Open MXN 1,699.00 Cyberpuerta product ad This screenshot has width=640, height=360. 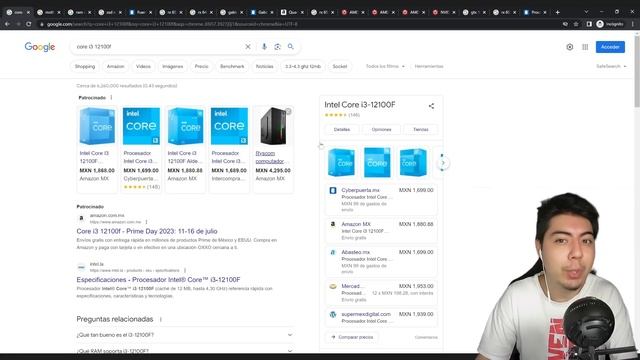pos(141,149)
